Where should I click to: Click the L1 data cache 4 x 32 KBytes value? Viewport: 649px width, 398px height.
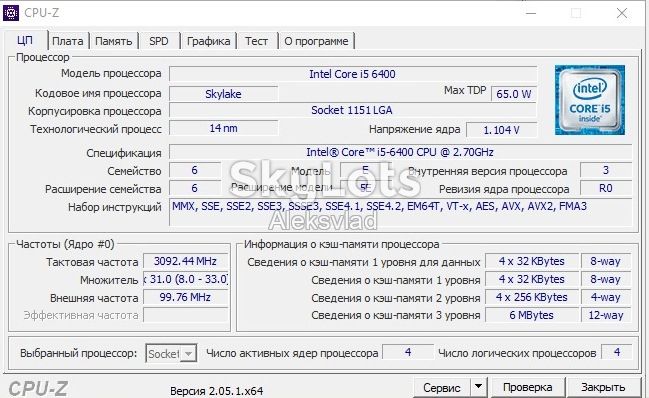(x=531, y=261)
